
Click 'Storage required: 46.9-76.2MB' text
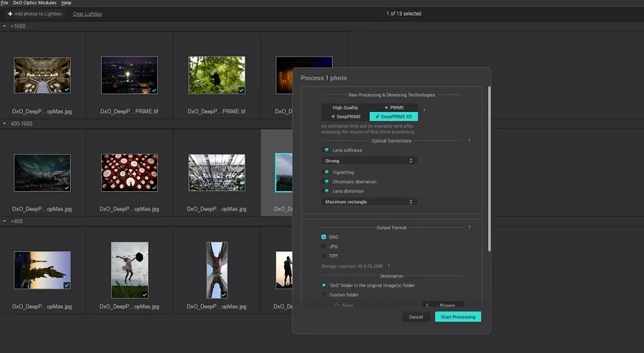pyautogui.click(x=352, y=266)
